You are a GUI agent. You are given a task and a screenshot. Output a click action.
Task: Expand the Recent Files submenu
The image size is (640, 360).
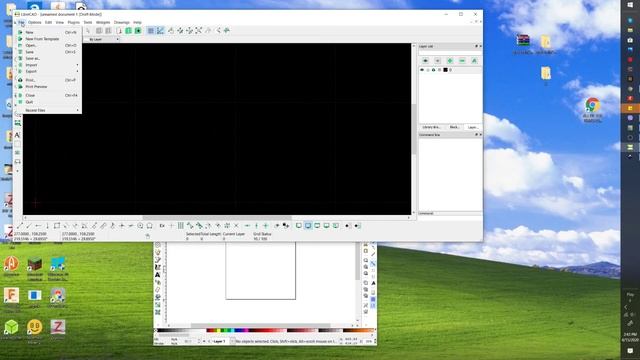(48, 110)
